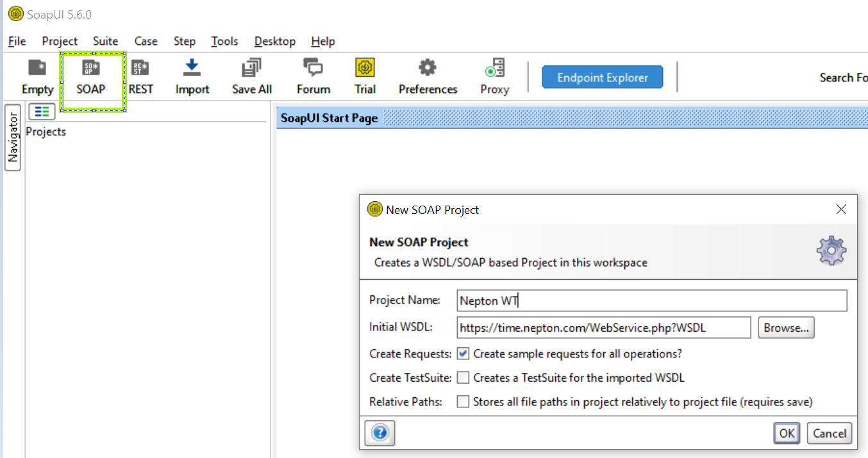Viewport: 868px width, 458px height.
Task: Collapse the Navigator side tab
Action: point(13,138)
